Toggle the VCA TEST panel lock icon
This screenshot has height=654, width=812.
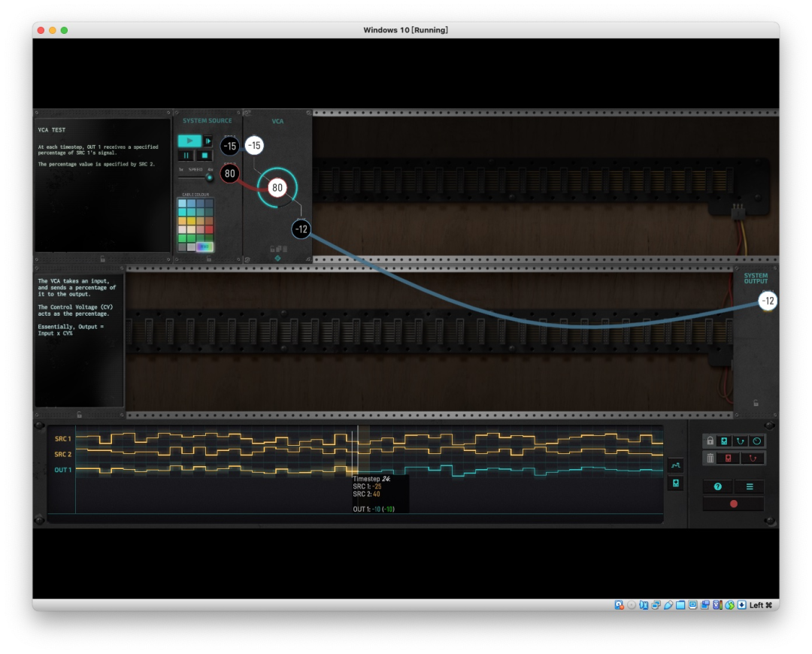click(102, 259)
